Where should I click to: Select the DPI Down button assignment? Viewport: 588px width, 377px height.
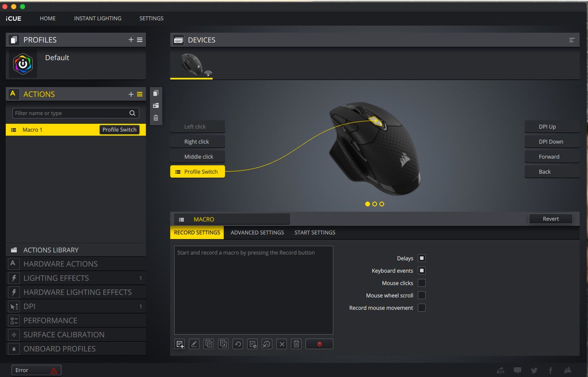(552, 142)
